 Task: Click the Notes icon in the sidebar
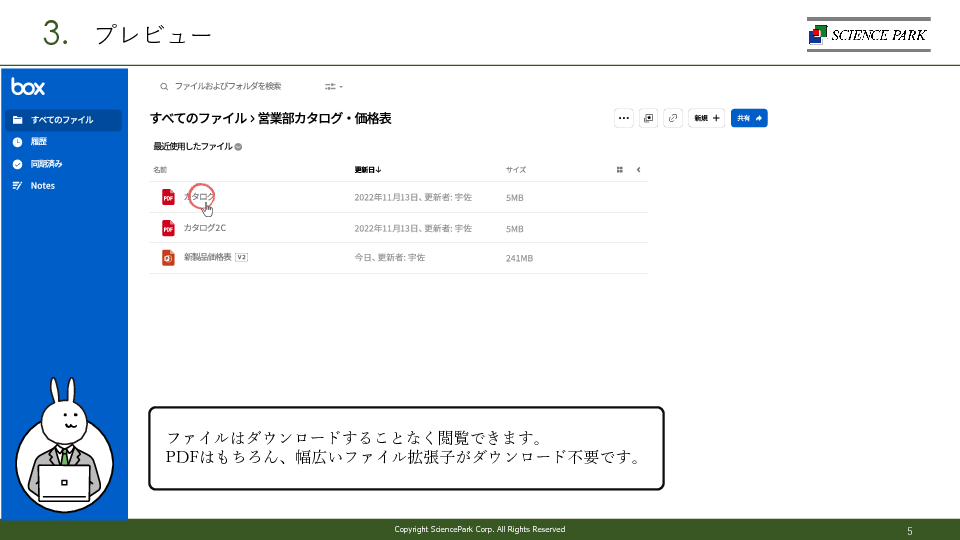[17, 186]
